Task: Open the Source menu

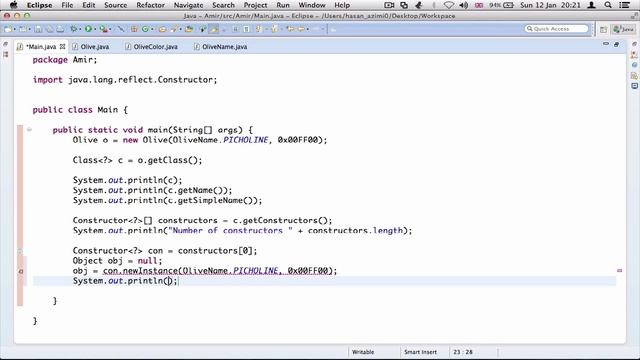Action: 116,5
